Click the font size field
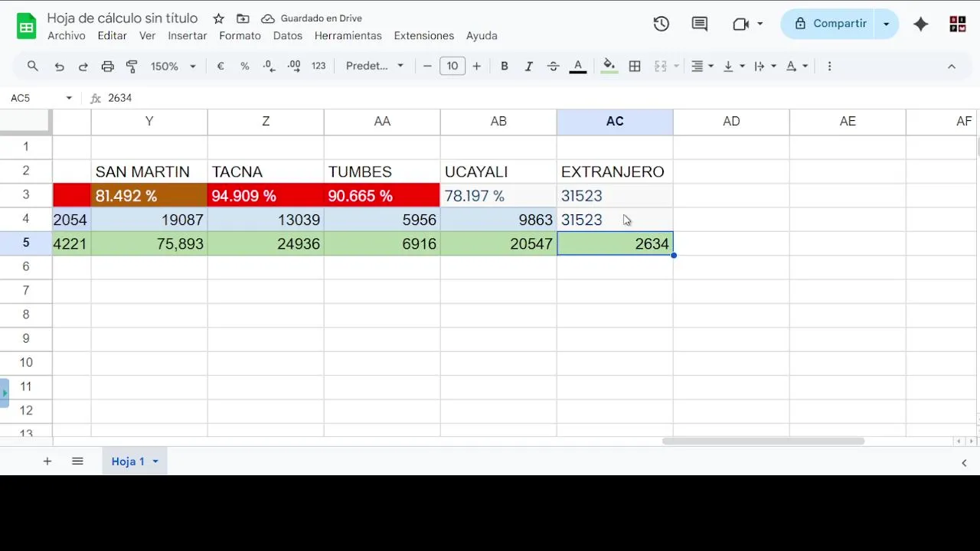Screen dimensions: 980x551 (452, 67)
